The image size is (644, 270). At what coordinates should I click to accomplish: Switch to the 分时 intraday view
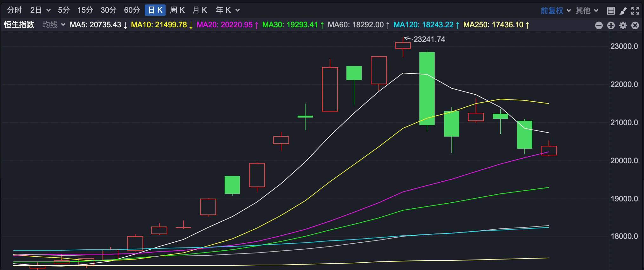pyautogui.click(x=15, y=10)
